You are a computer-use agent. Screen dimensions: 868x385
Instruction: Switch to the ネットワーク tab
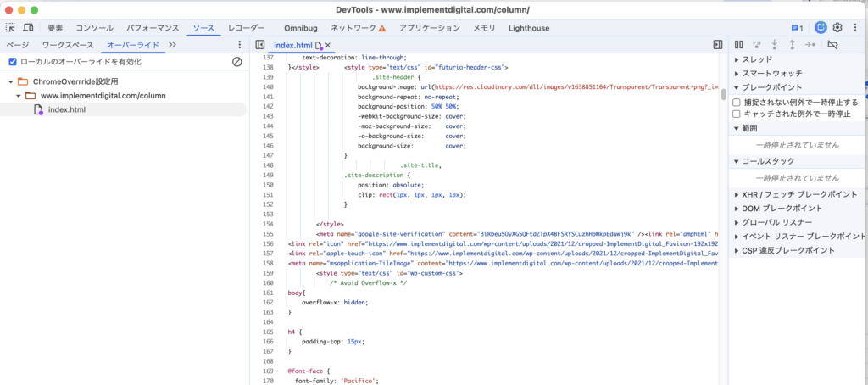coord(353,28)
